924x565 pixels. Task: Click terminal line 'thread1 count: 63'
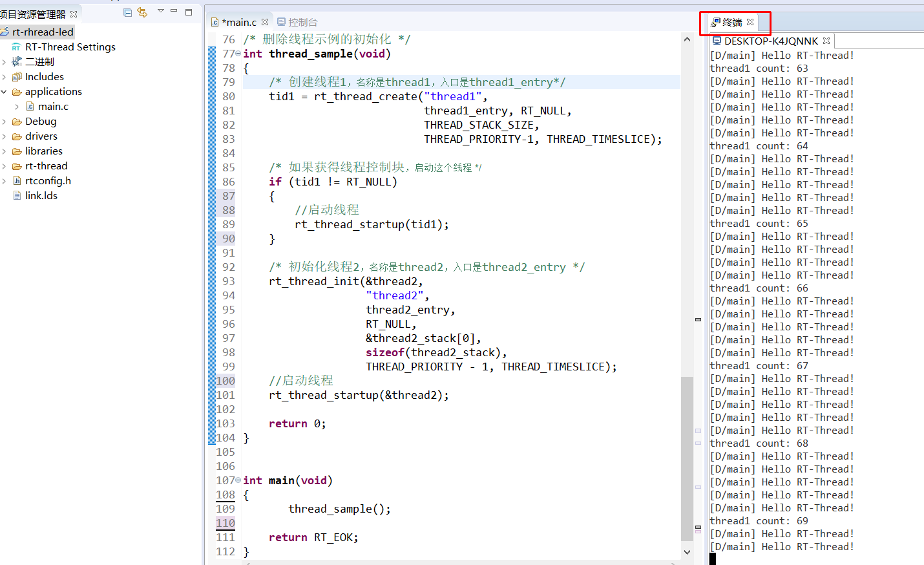tap(759, 69)
